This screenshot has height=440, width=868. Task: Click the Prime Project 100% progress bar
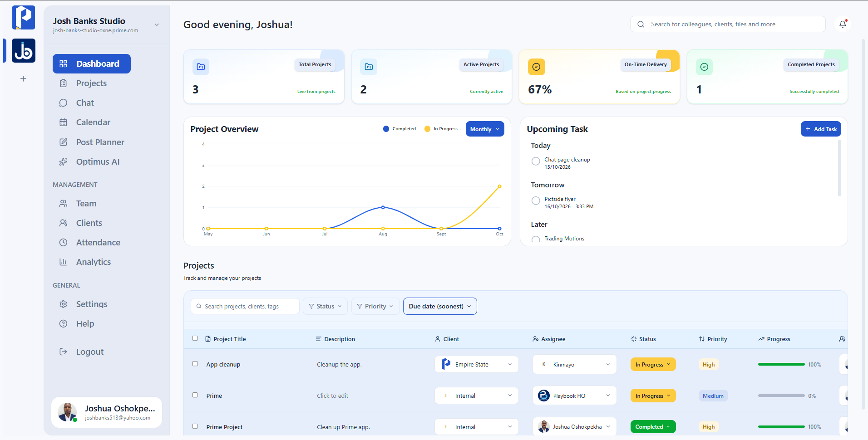(x=781, y=427)
